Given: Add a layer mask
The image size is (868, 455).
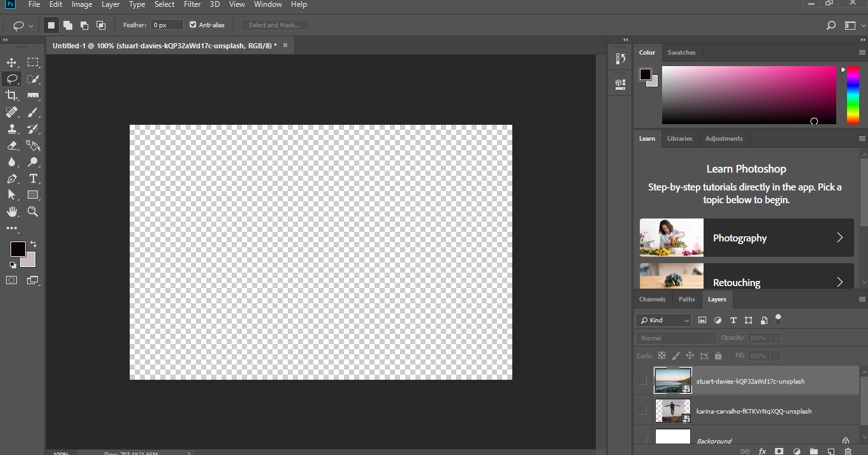Looking at the screenshot, I should point(779,452).
